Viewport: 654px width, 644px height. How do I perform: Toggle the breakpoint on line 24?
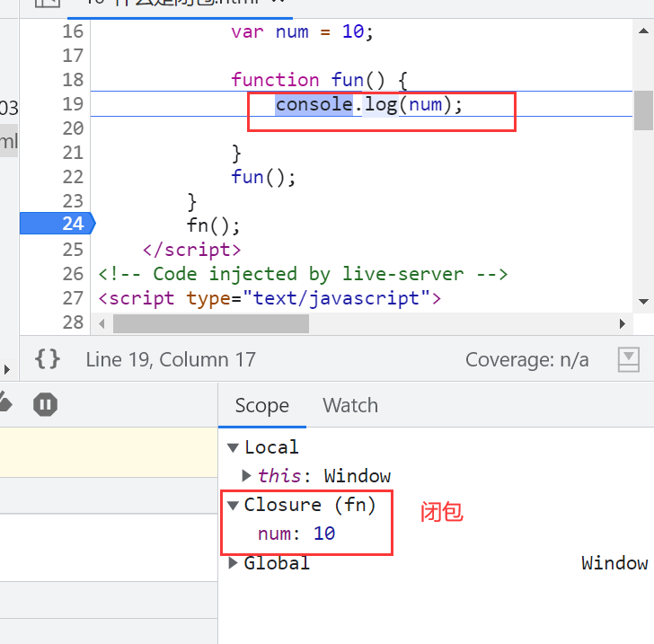pyautogui.click(x=72, y=225)
